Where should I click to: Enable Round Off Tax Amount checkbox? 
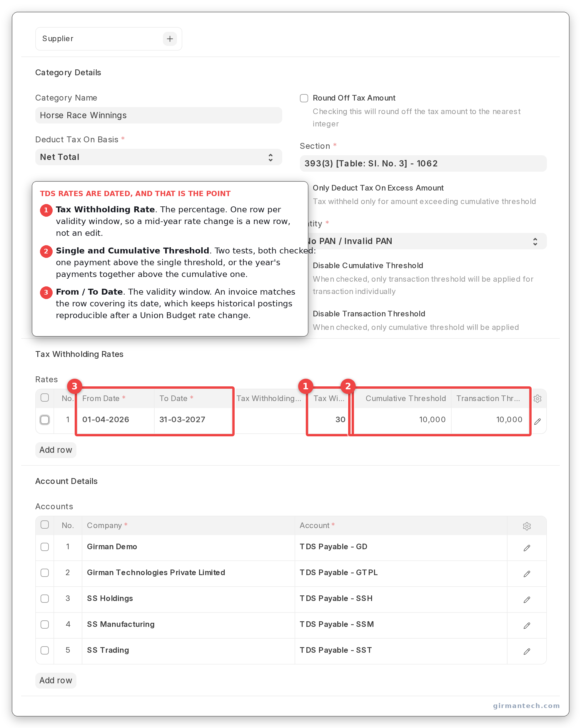tap(304, 98)
